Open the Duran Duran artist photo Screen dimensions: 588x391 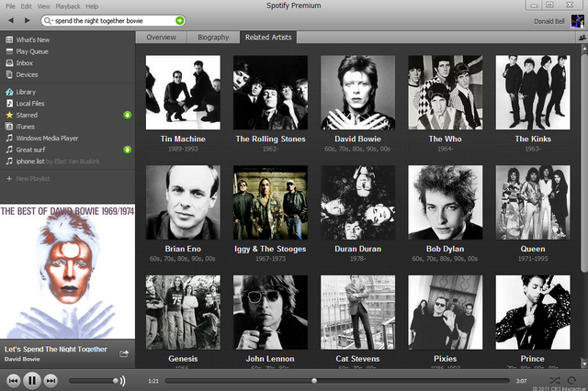point(357,202)
